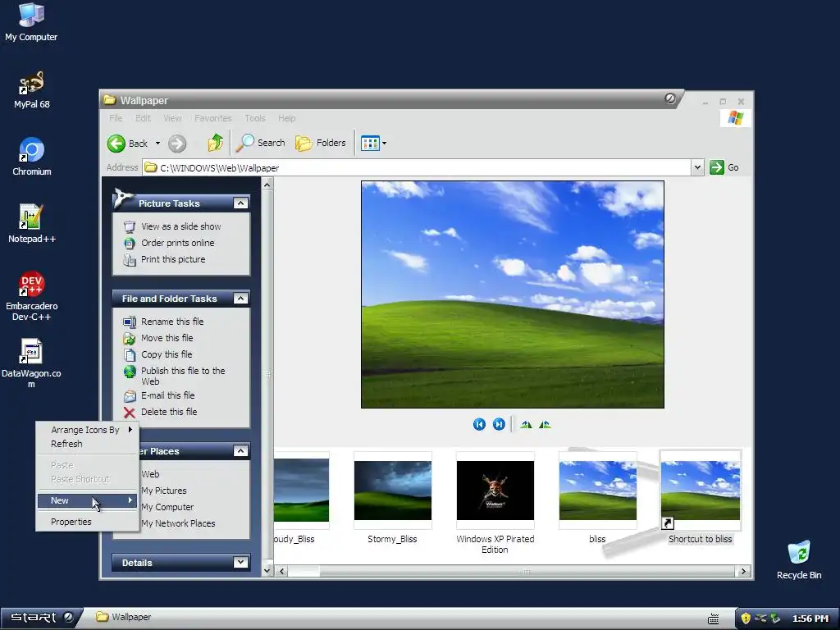The image size is (840, 630).
Task: Open the Help menu
Action: [286, 118]
